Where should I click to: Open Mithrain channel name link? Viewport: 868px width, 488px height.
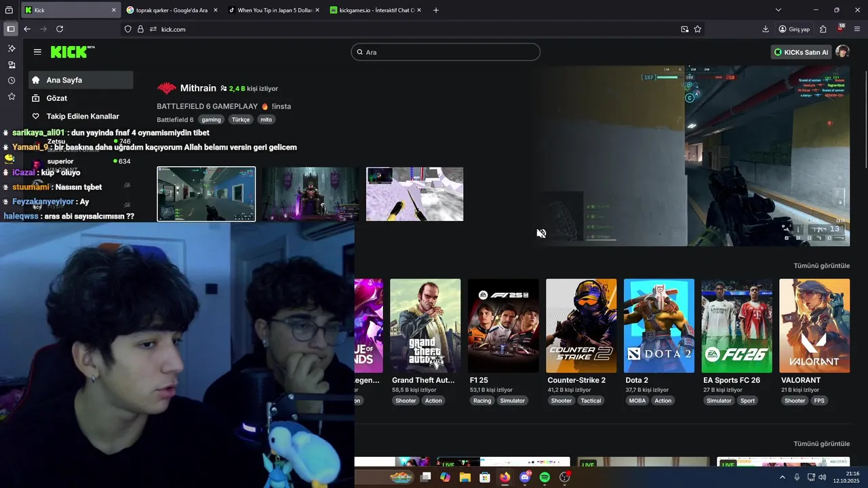(x=198, y=88)
